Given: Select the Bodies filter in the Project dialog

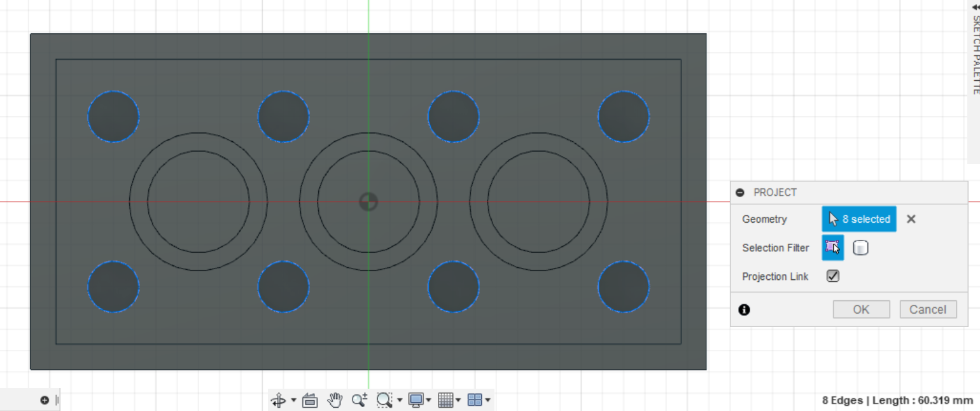Looking at the screenshot, I should pos(860,247).
